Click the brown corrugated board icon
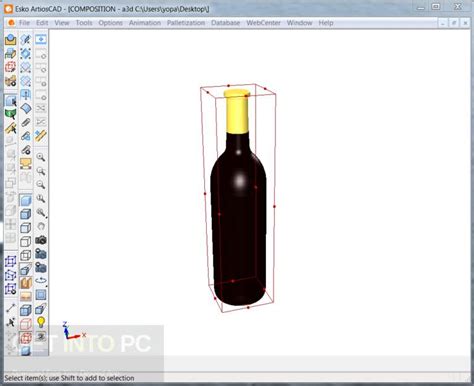 pos(26,283)
